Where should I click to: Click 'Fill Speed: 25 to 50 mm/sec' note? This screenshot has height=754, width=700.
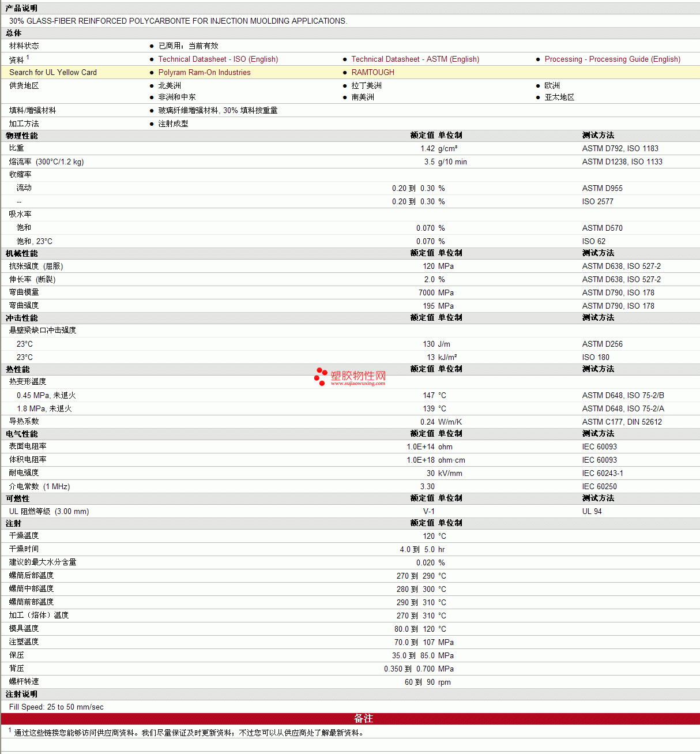[57, 707]
